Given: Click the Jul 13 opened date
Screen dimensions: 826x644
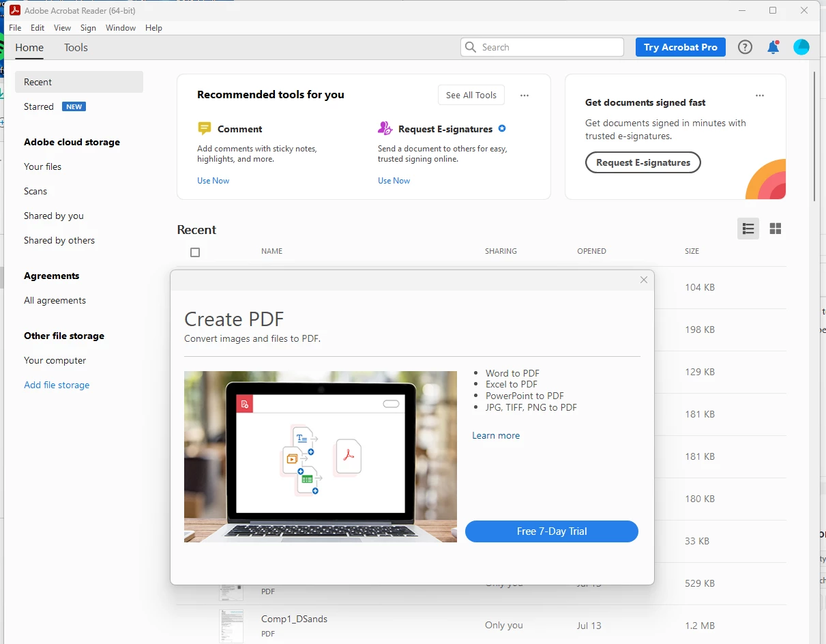Looking at the screenshot, I should click(590, 626).
